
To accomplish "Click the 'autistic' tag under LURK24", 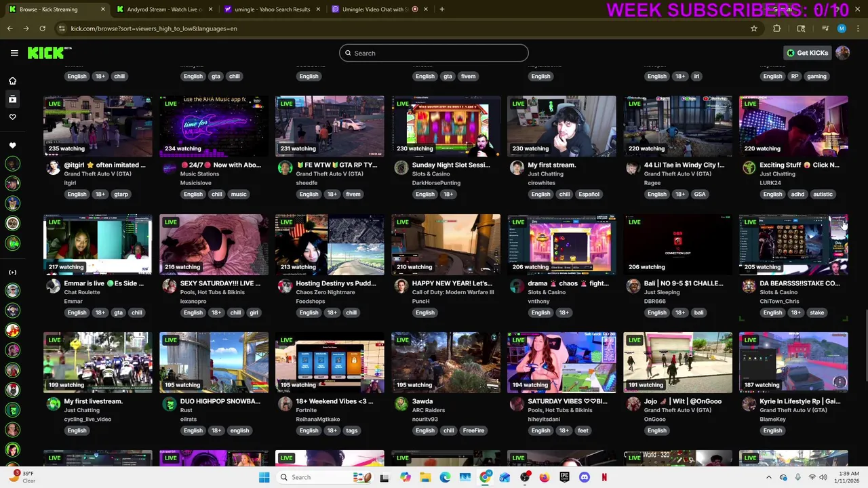I will coord(823,194).
